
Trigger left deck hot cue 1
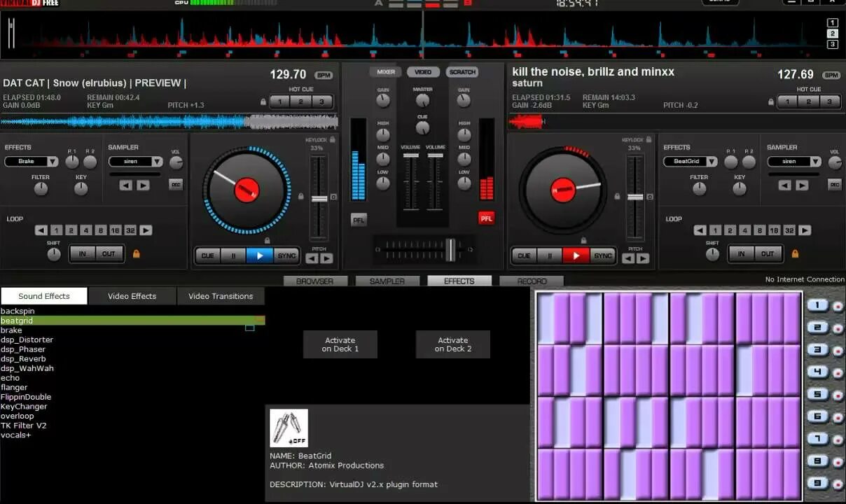(x=279, y=101)
